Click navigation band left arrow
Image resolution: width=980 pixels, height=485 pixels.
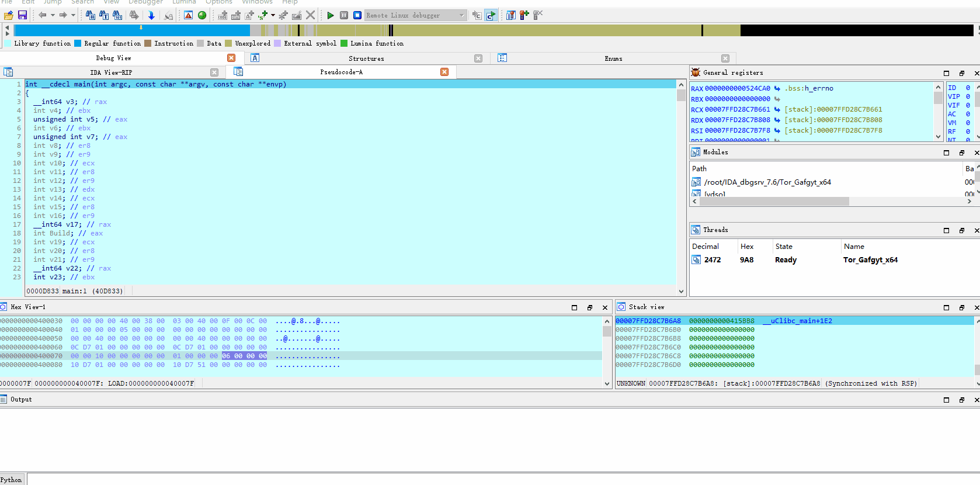(7, 27)
